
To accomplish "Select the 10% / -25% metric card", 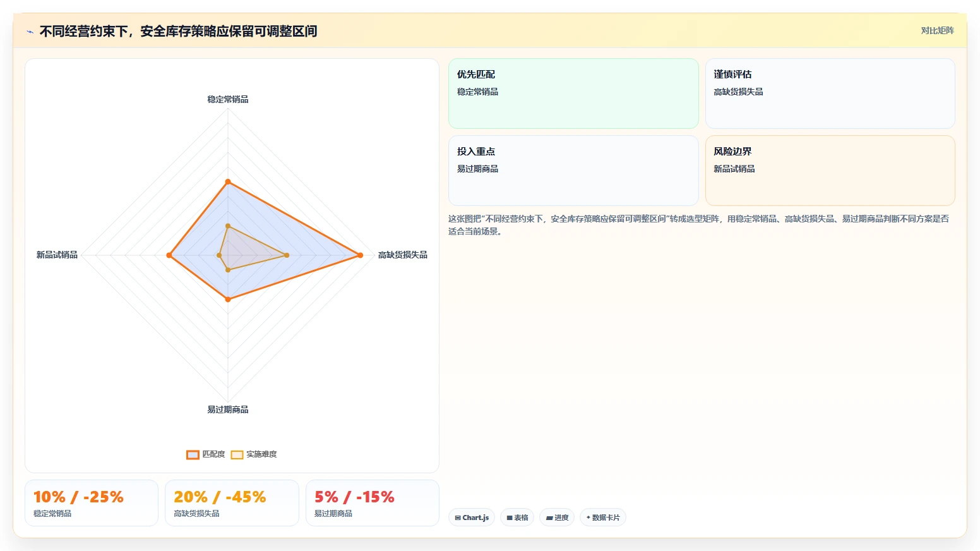I will [x=92, y=503].
